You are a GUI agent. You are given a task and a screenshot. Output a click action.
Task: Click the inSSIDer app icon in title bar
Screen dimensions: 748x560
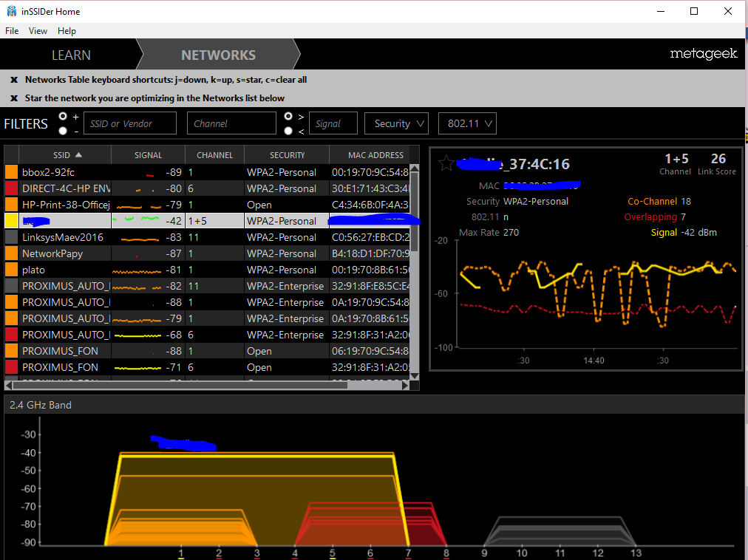point(11,12)
